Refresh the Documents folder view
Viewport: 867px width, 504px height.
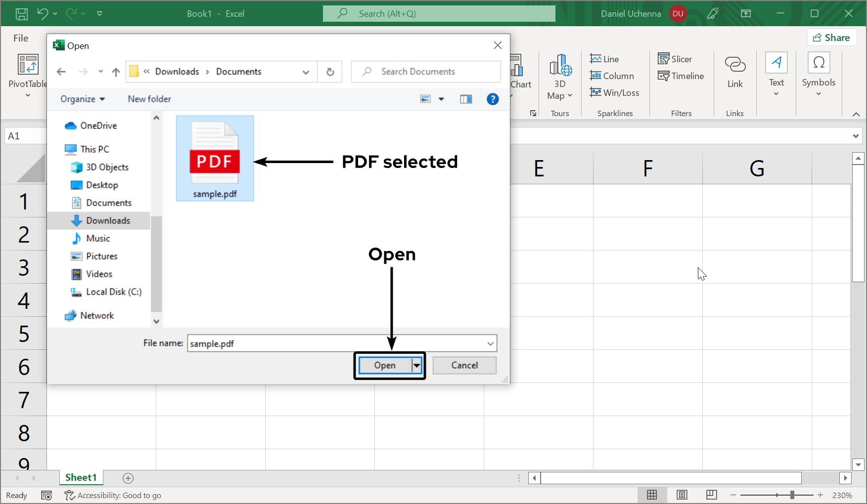(x=330, y=72)
